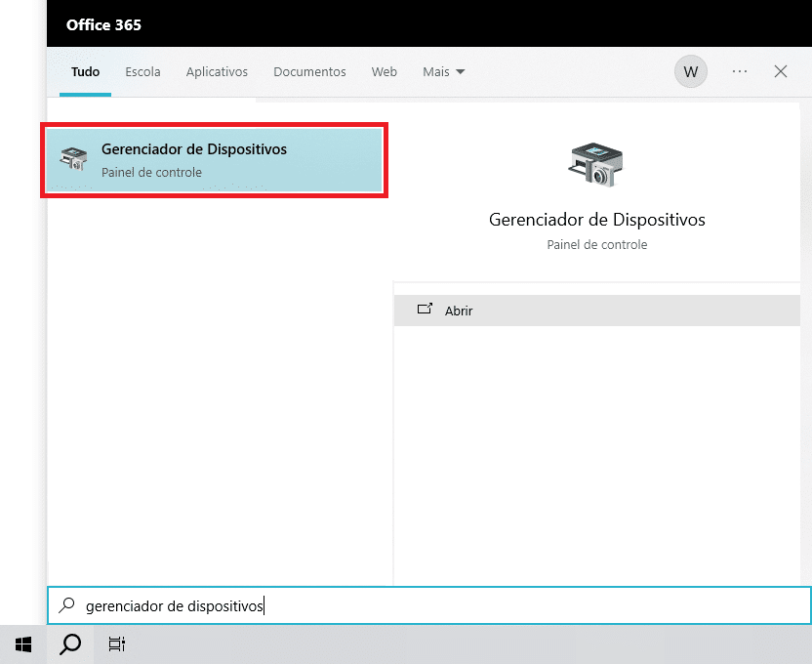Click the Abrir action icon

coord(425,309)
